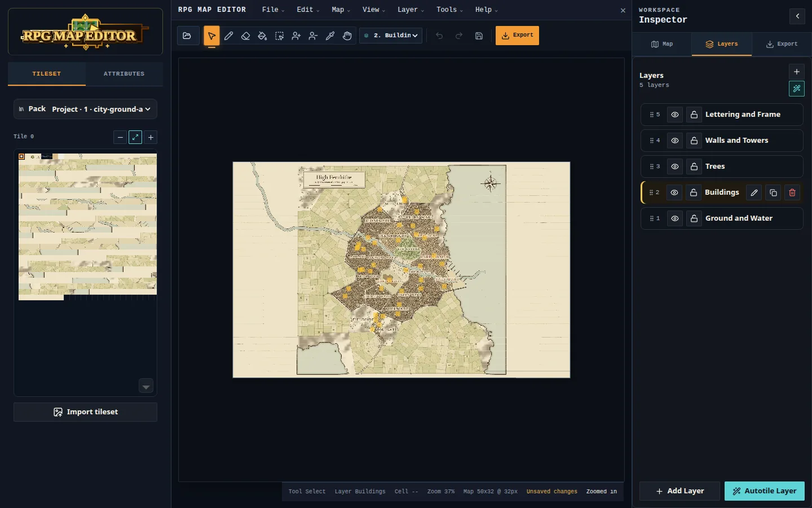Click the magic wand autotile icon in Layers header
The width and height of the screenshot is (812, 508).
[797, 89]
